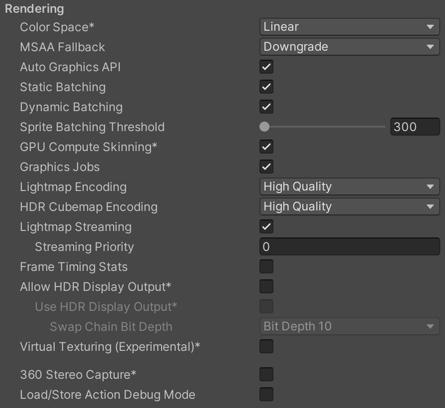Check Load/Store Action Debug Mode
The width and height of the screenshot is (445, 408).
[266, 394]
